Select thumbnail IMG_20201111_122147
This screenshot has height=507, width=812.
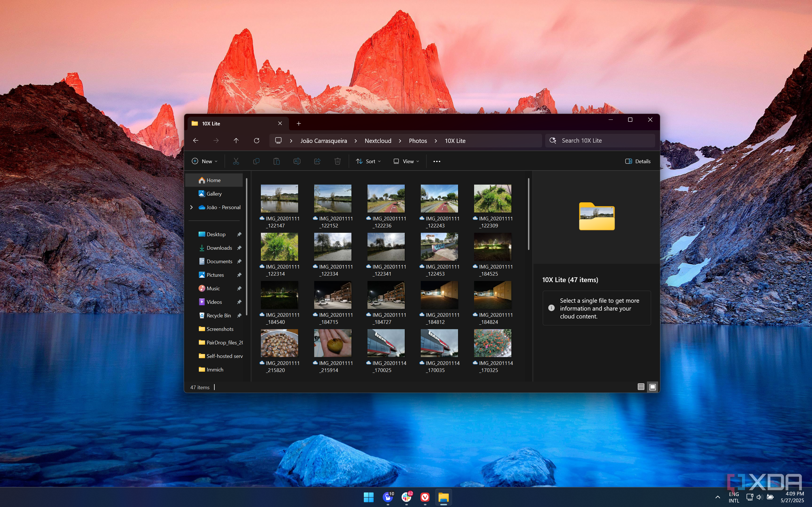[x=279, y=198]
